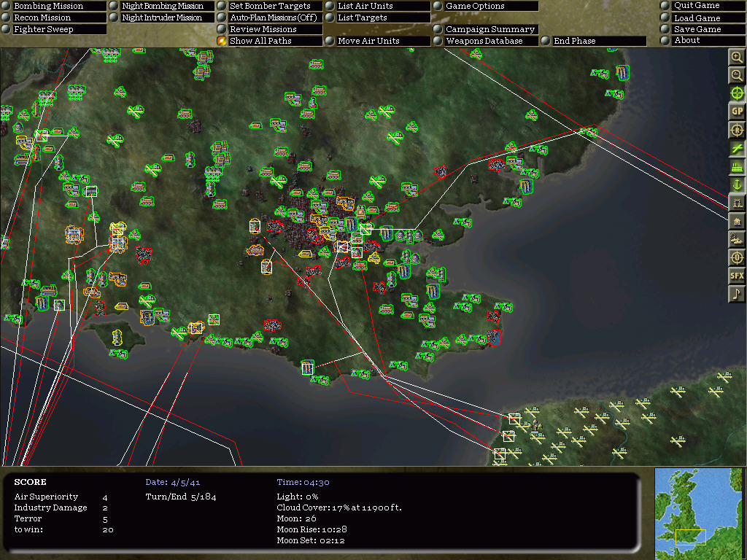
Task: Toggle the flak gun display icon
Action: pos(737,239)
